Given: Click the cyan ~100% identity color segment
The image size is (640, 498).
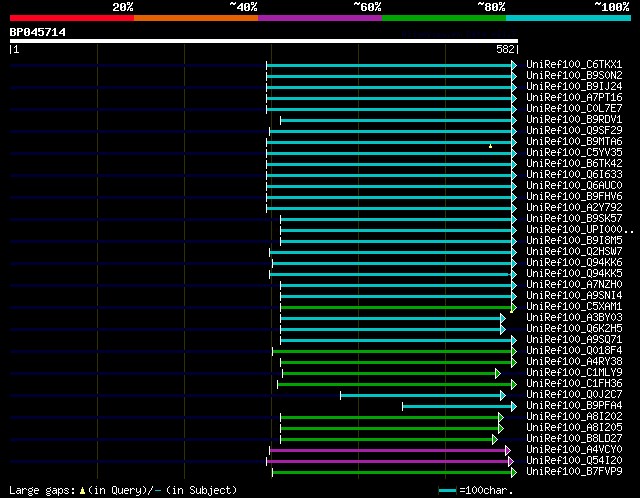Looking at the screenshot, I should 568,18.
